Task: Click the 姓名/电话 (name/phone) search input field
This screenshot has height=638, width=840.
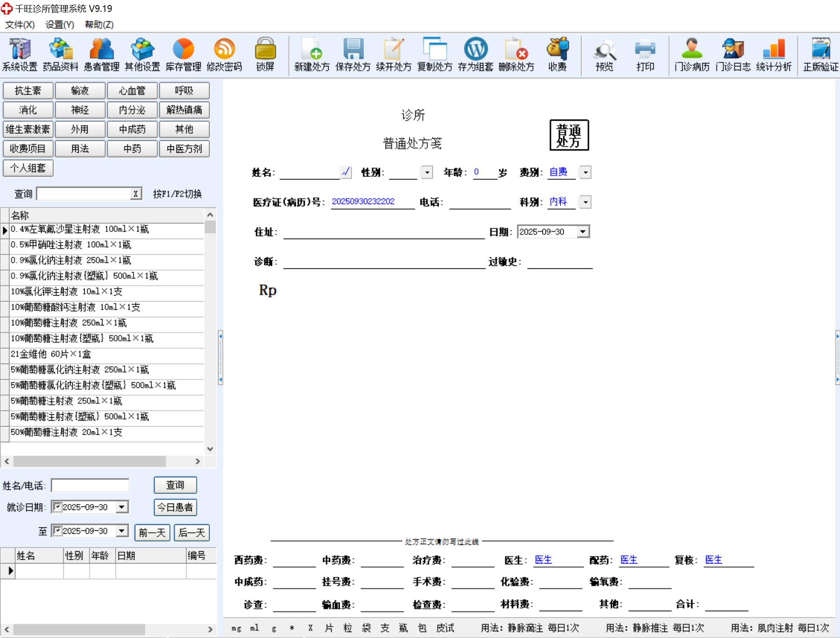Action: click(90, 485)
